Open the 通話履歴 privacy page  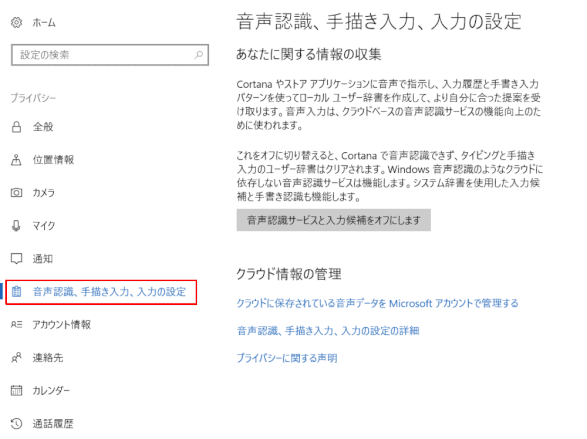pyautogui.click(x=53, y=424)
